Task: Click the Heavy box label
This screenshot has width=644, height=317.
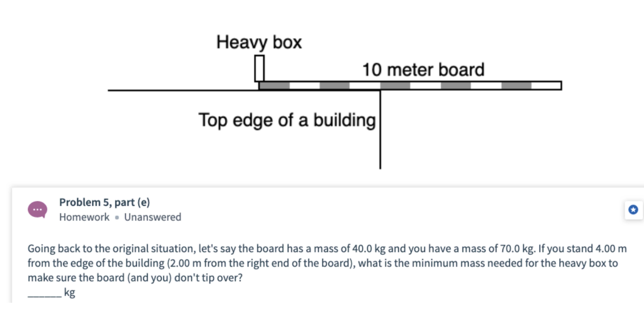Action: click(259, 42)
